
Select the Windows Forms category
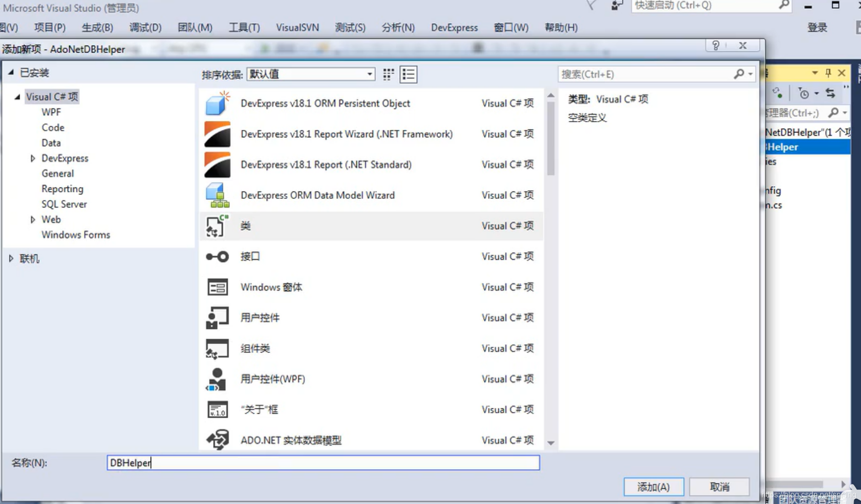pos(76,235)
